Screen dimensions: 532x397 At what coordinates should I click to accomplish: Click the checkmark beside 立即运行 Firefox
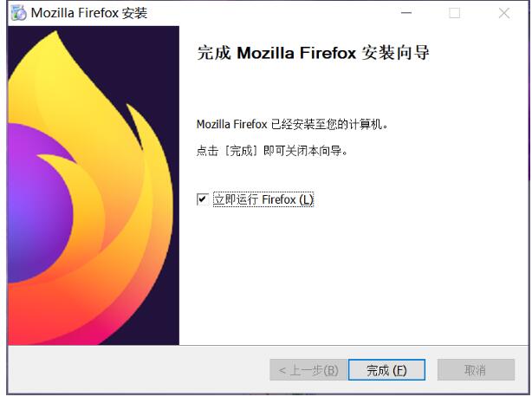point(202,199)
